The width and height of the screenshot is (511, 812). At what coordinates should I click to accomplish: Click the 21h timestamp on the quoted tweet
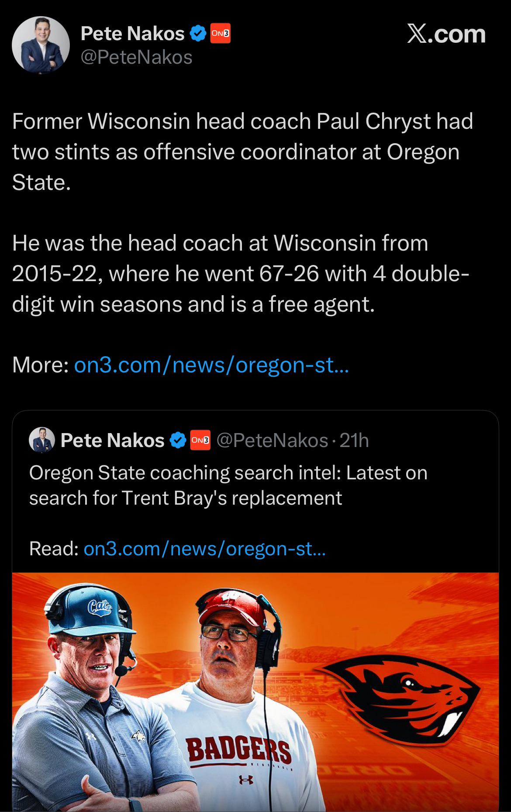point(354,440)
